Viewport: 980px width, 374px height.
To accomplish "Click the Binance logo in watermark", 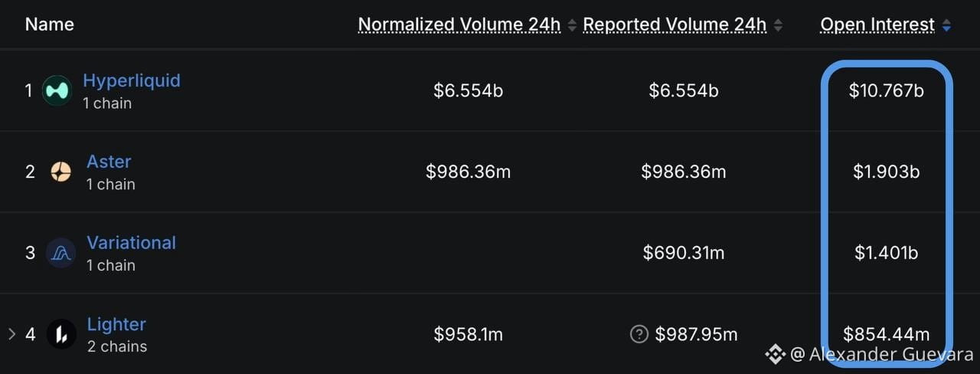I will pyautogui.click(x=775, y=353).
